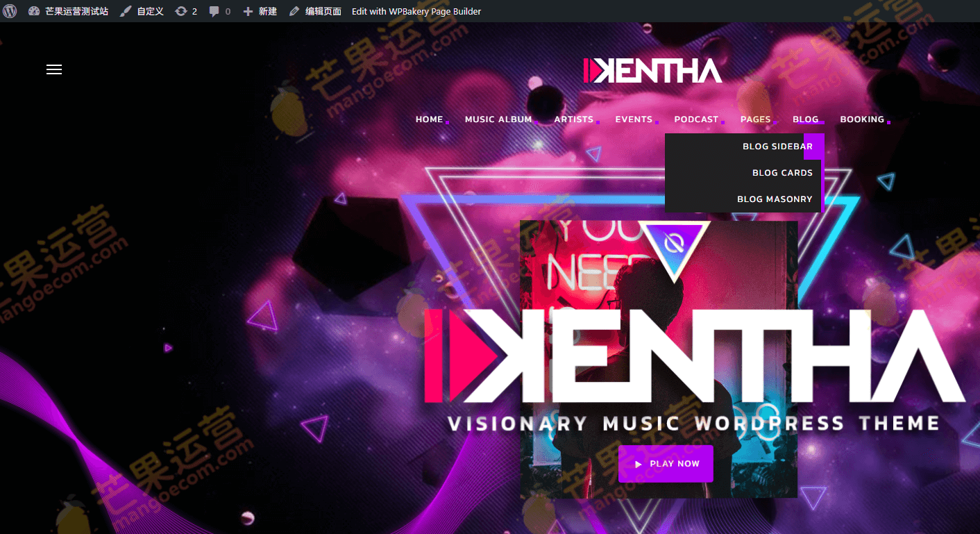Open the WordPress logo menu
980x534 pixels.
click(x=10, y=11)
